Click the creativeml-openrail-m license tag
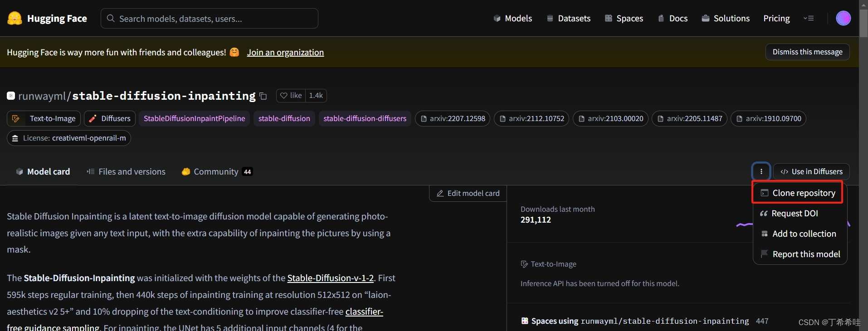This screenshot has width=868, height=331. [x=69, y=138]
